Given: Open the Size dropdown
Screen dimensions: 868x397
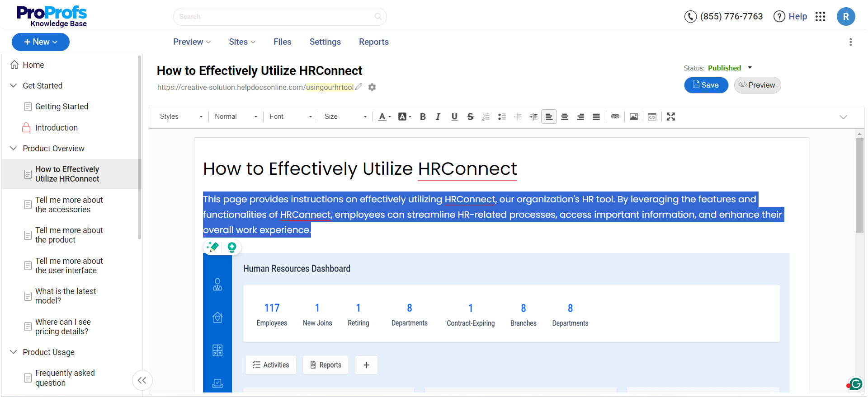Looking at the screenshot, I should tap(345, 117).
